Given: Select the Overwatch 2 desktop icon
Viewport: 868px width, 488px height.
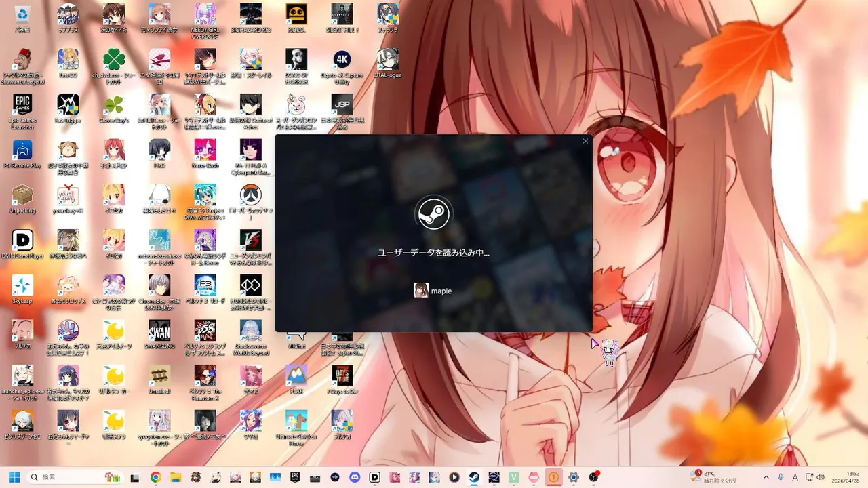Looking at the screenshot, I should pos(250,203).
